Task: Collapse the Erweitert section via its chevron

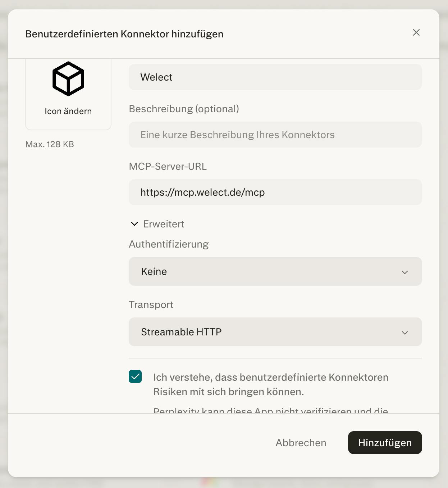Action: [134, 224]
